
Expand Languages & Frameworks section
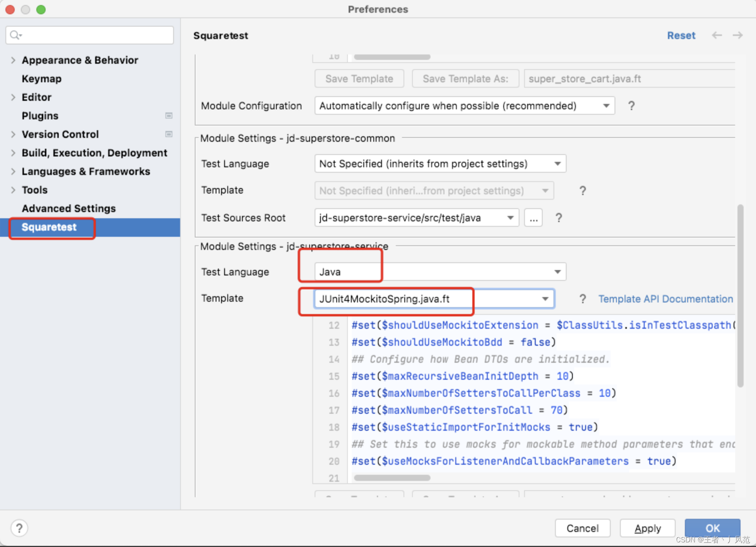tap(13, 172)
